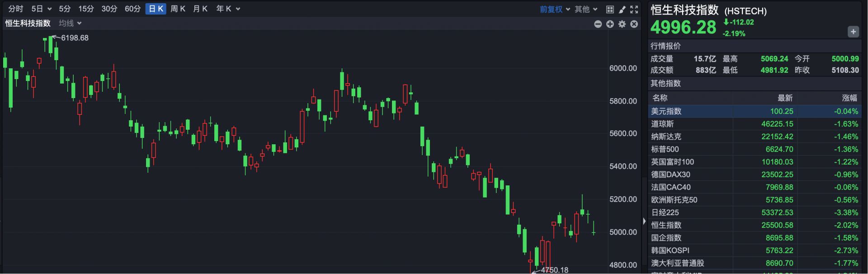Zoom in chart with plus icon
This screenshot has width=868, height=274.
click(x=610, y=24)
